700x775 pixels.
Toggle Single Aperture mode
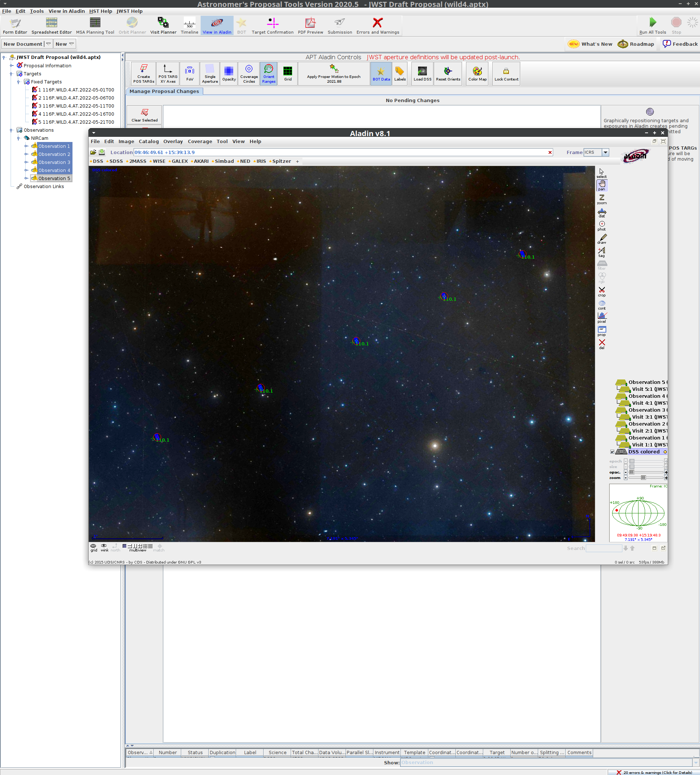point(210,74)
